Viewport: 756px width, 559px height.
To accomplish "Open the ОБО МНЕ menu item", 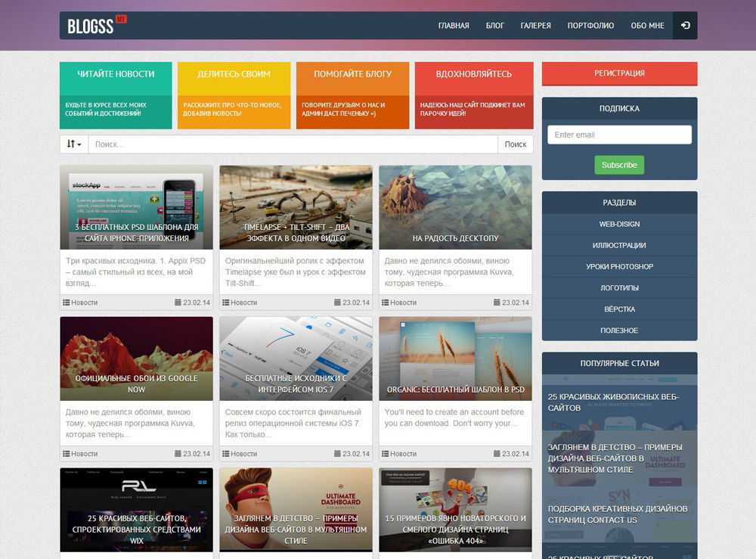I will tap(648, 26).
